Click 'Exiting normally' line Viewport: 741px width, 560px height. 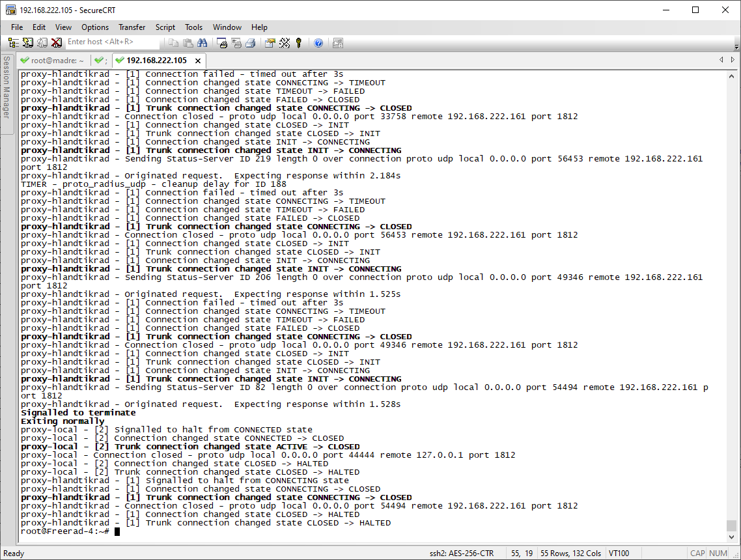pos(63,421)
